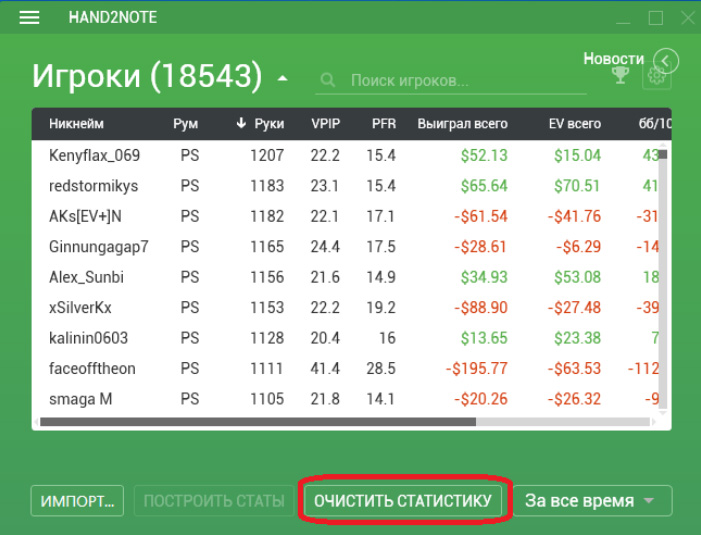Viewport: 701px width, 535px height.
Task: Sort by EV всего column
Action: pyautogui.click(x=574, y=124)
